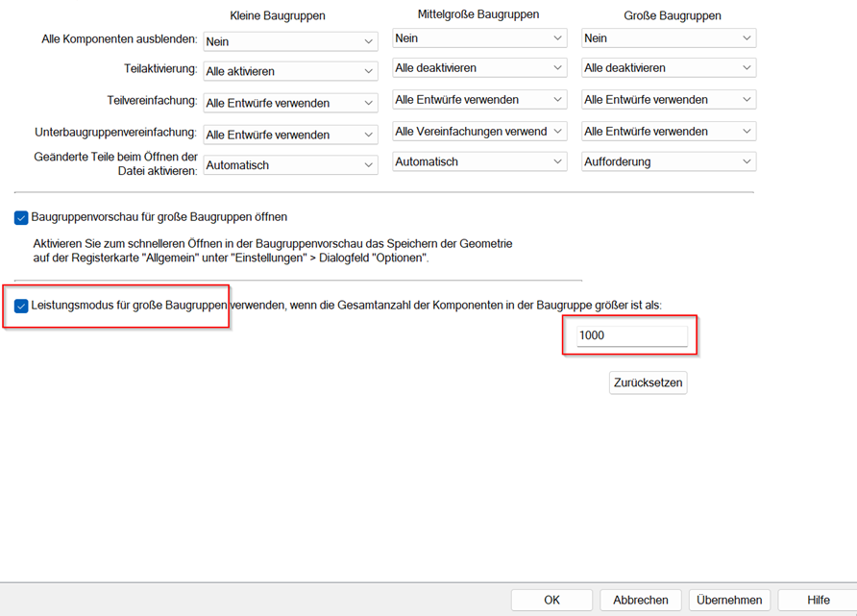The width and height of the screenshot is (857, 616).
Task: Click the Zurücksetzen button
Action: point(648,382)
